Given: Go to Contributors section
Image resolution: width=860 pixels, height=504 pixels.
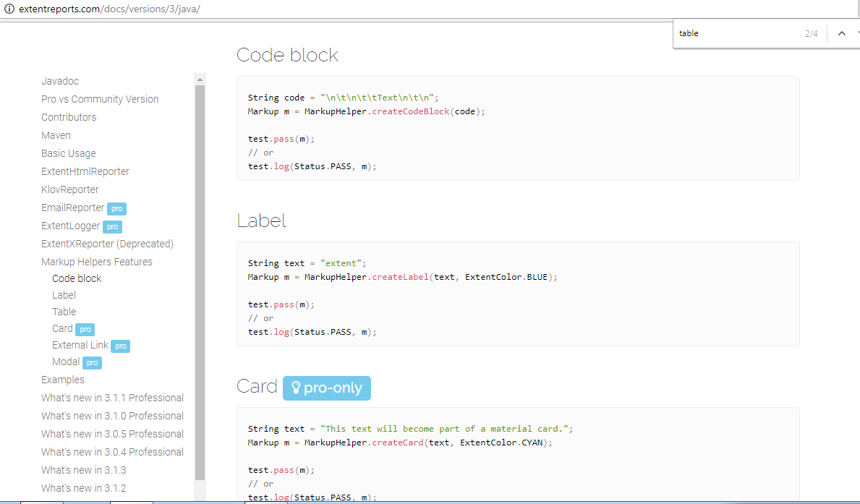Looking at the screenshot, I should [x=69, y=117].
